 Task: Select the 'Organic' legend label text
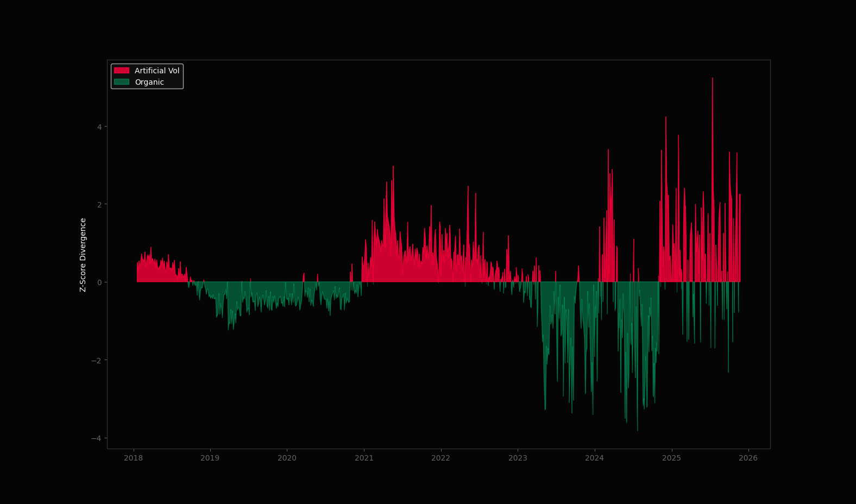[x=149, y=82]
